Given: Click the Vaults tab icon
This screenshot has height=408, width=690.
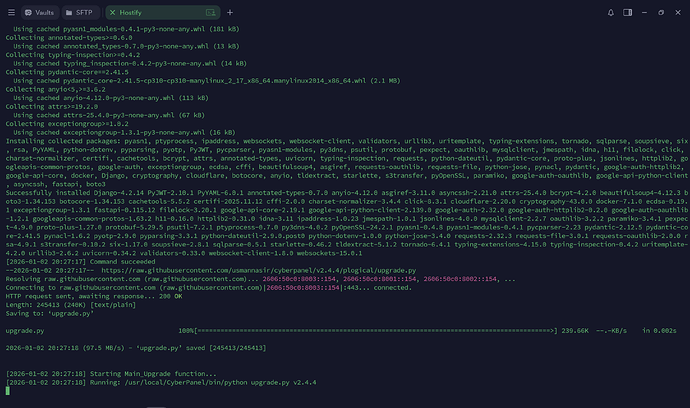Looking at the screenshot, I should [28, 10].
